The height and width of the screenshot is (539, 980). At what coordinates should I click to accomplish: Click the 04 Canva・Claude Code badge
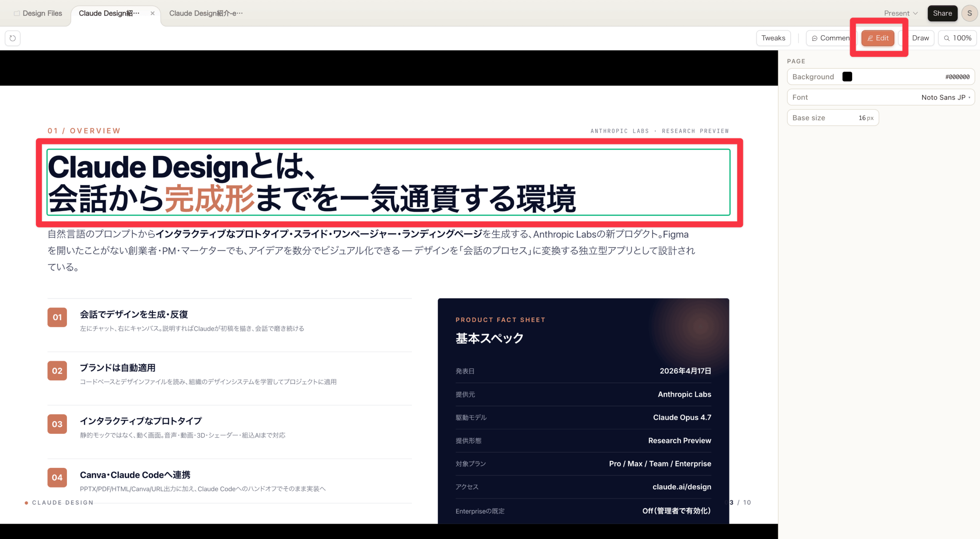[57, 477]
